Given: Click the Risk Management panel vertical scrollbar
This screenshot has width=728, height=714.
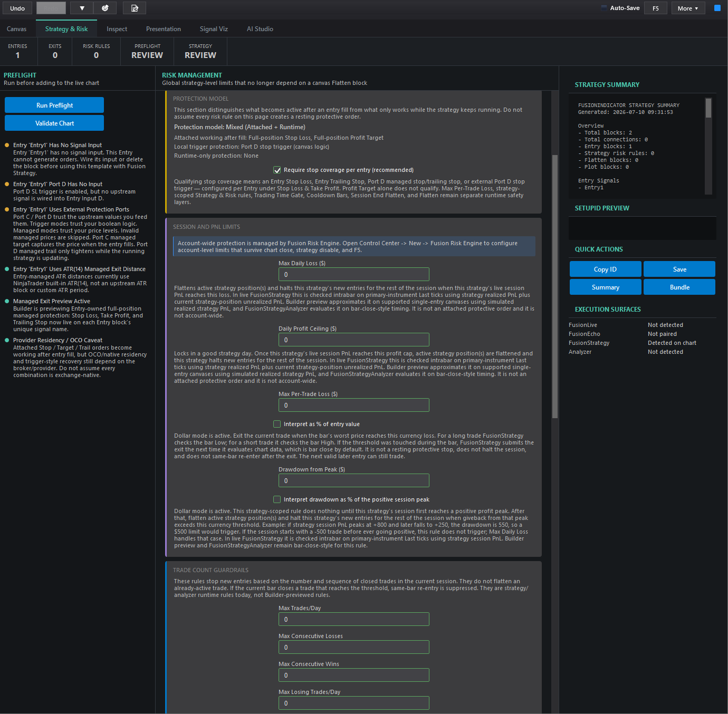Looking at the screenshot, I should (x=554, y=286).
